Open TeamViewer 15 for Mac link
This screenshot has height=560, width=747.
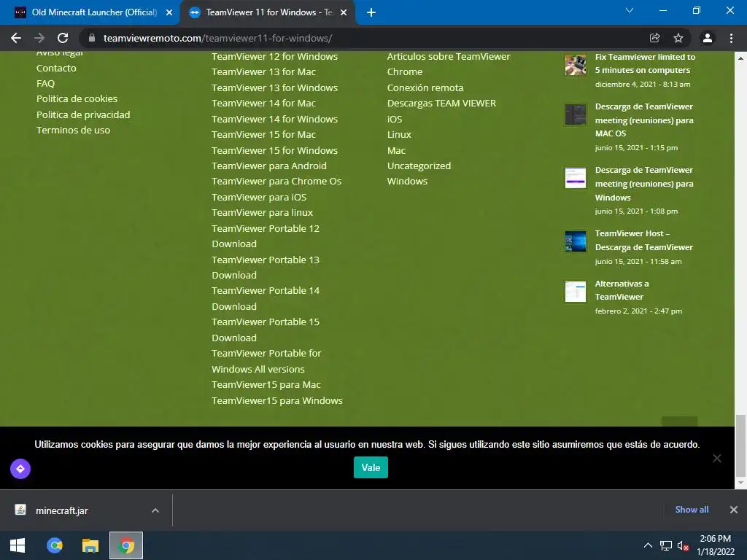264,135
